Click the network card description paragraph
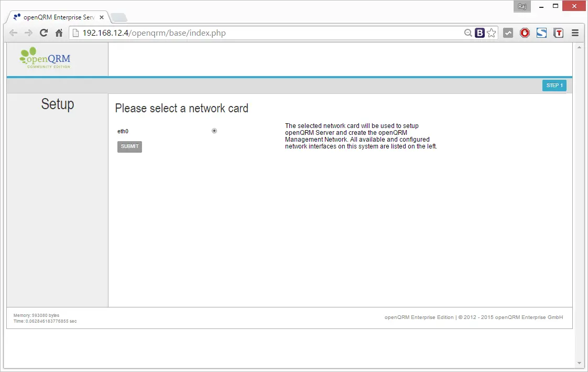Screen dimensions: 588x372 click(361, 136)
